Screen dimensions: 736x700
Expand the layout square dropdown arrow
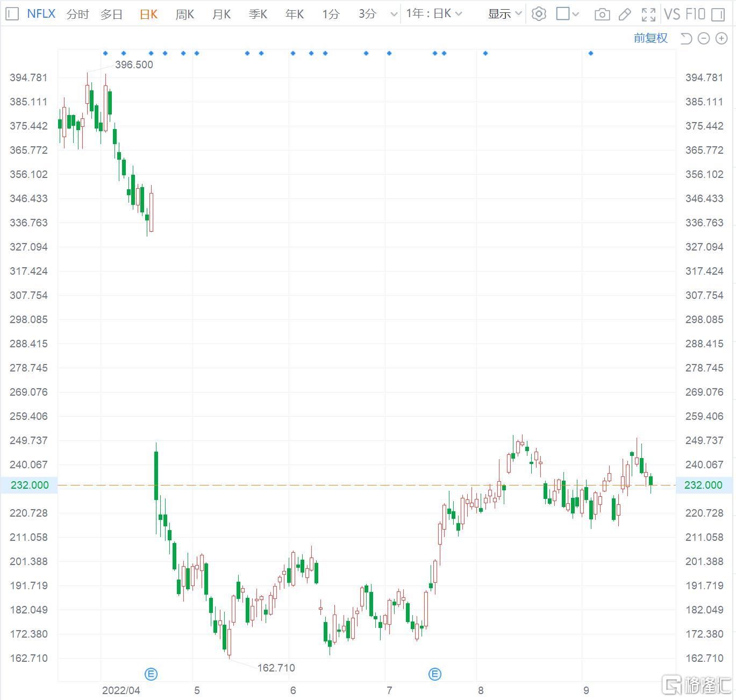[576, 15]
